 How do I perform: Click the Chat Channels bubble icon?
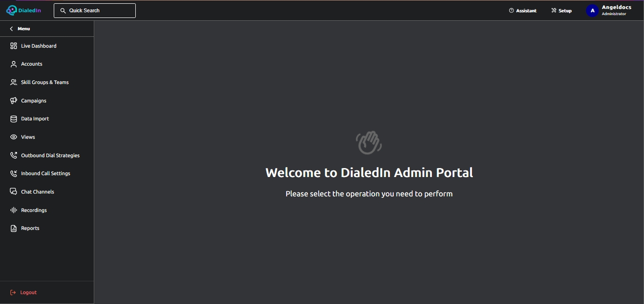point(14,192)
